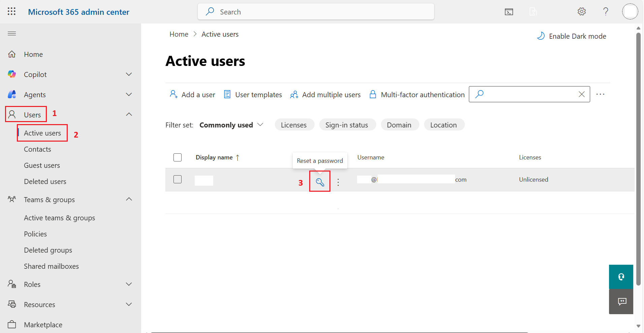Click the Resources printer icon in sidebar

(x=12, y=304)
